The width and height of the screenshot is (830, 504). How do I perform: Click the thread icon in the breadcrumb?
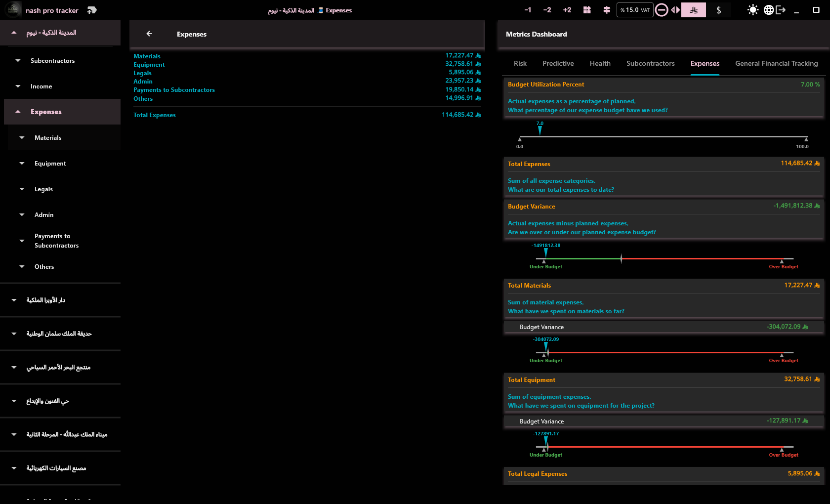pos(321,10)
